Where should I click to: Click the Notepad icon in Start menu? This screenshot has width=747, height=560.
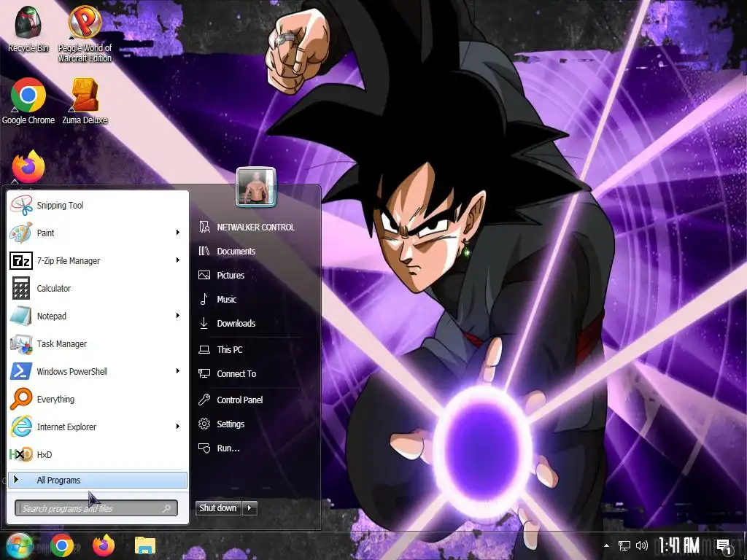coord(21,316)
